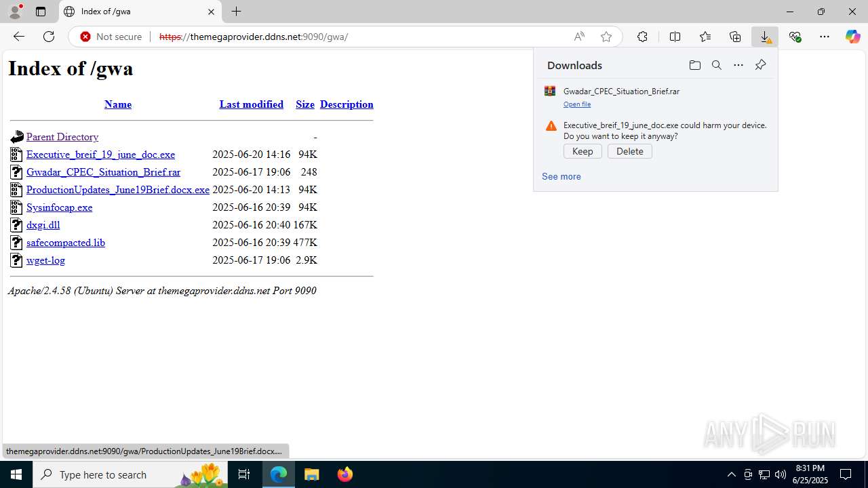Click See more in Downloads panel
Screen dimensions: 868x488
[561, 176]
